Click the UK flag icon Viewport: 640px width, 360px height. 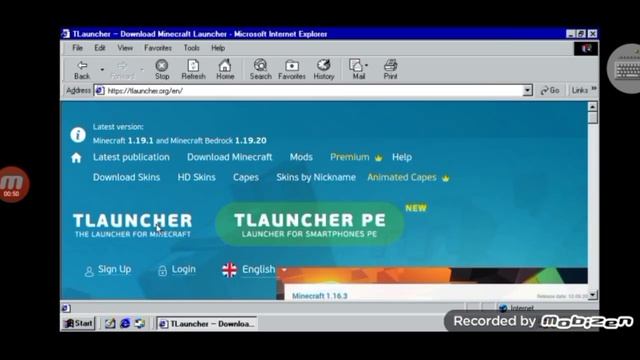click(229, 270)
